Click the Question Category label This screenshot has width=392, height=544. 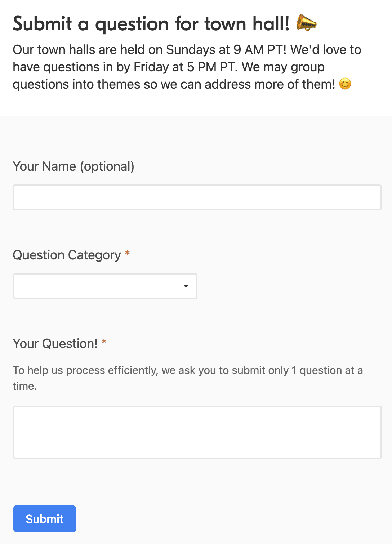[66, 255]
